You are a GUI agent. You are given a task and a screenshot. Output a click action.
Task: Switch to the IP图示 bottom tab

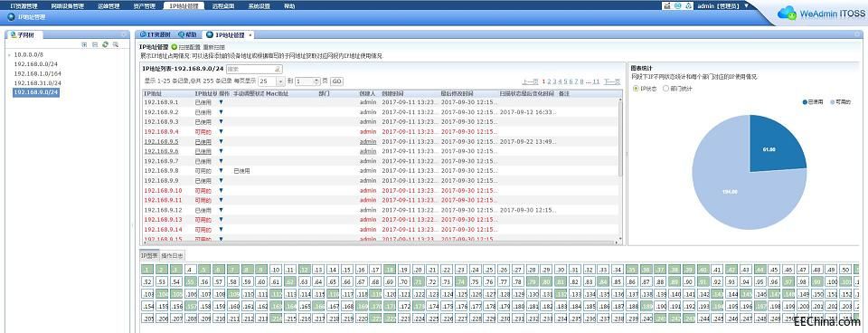pos(148,255)
